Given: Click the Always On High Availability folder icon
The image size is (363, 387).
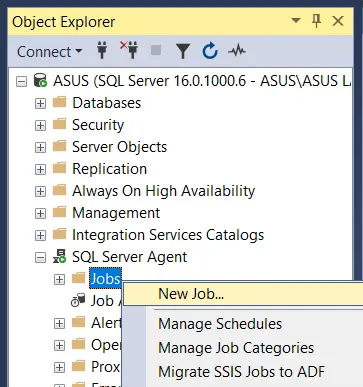Looking at the screenshot, I should (60, 190).
